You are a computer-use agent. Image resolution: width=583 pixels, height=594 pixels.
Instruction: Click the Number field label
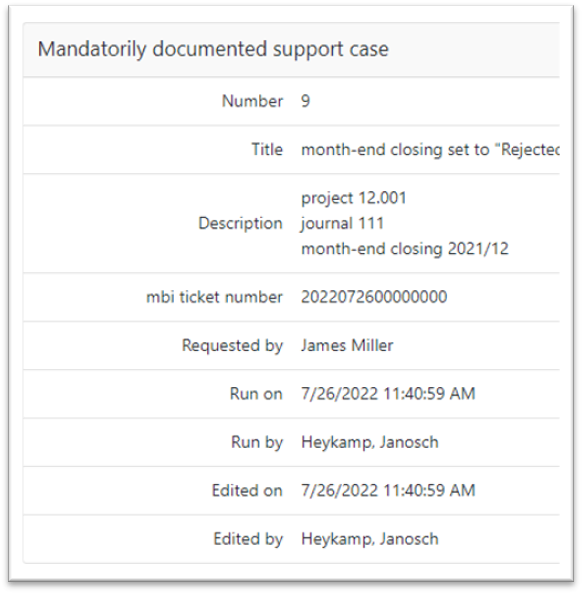pos(252,101)
